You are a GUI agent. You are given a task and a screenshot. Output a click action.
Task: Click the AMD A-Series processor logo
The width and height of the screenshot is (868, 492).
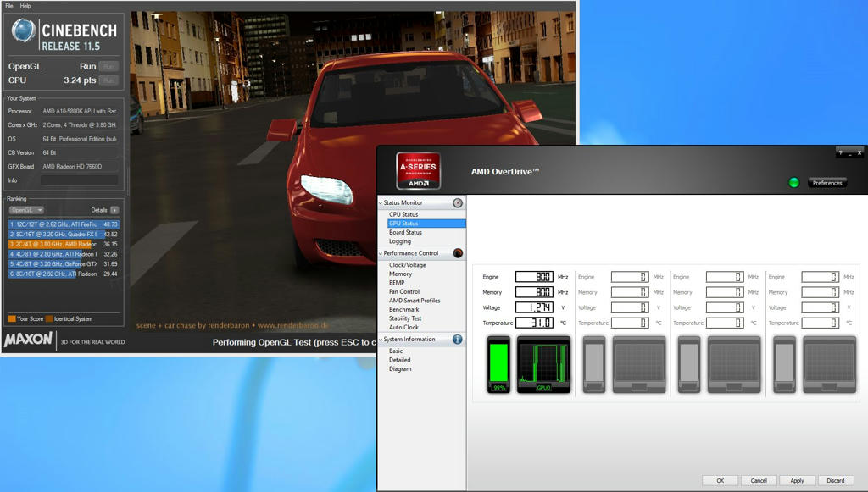pos(419,171)
